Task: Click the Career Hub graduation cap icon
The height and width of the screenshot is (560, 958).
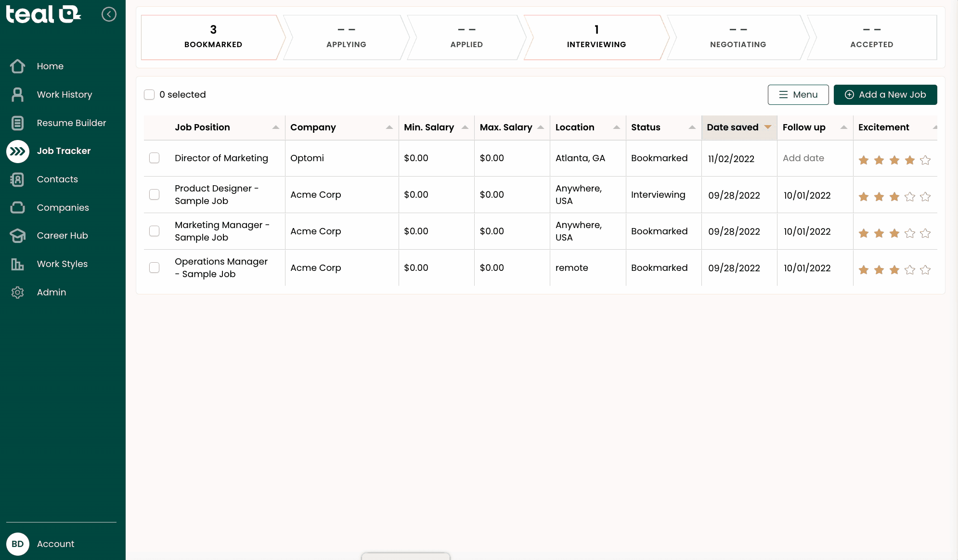Action: coord(18,236)
